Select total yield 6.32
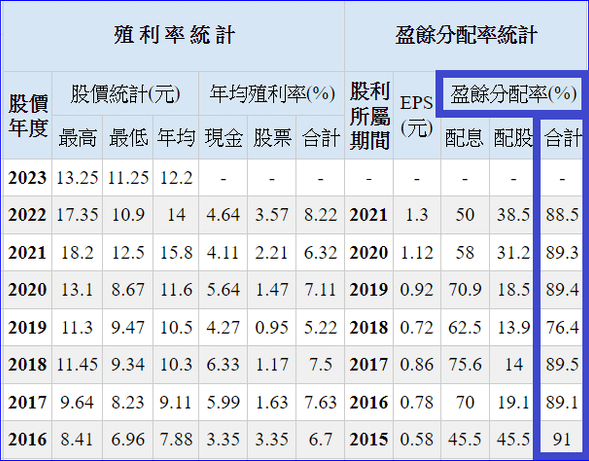The height and width of the screenshot is (461, 589). (320, 252)
